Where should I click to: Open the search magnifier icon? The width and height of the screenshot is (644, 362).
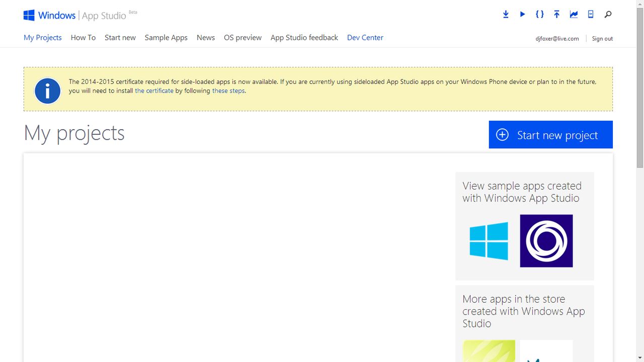(608, 15)
